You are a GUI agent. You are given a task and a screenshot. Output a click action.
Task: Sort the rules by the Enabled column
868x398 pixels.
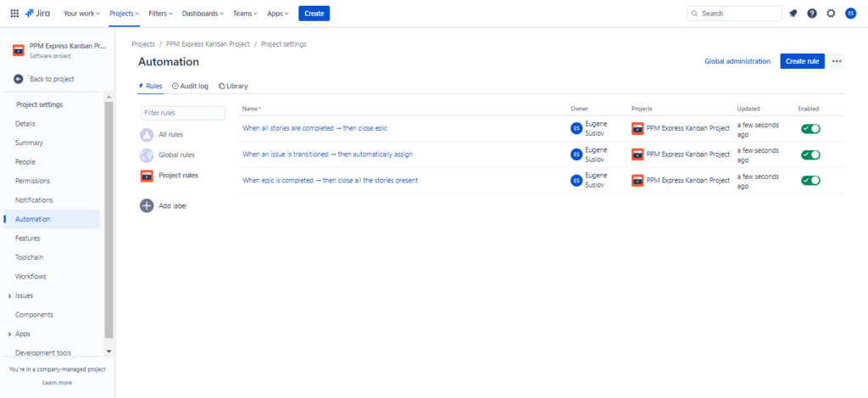tap(810, 109)
